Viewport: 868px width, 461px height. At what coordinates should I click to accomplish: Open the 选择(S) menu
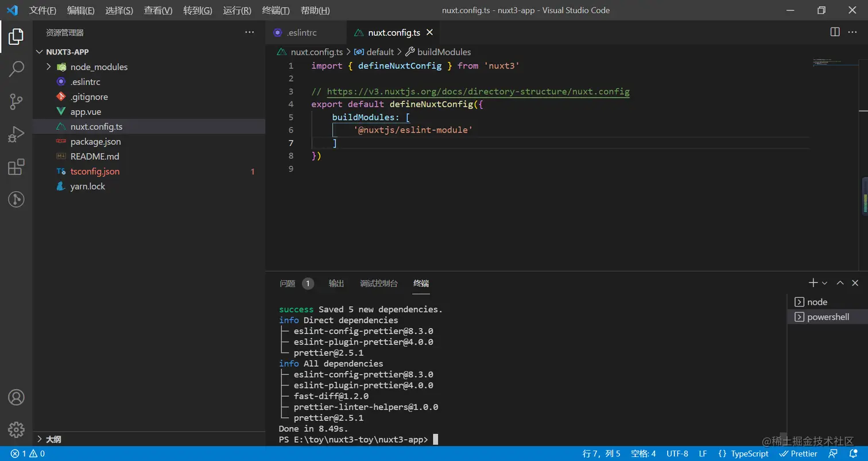119,10
